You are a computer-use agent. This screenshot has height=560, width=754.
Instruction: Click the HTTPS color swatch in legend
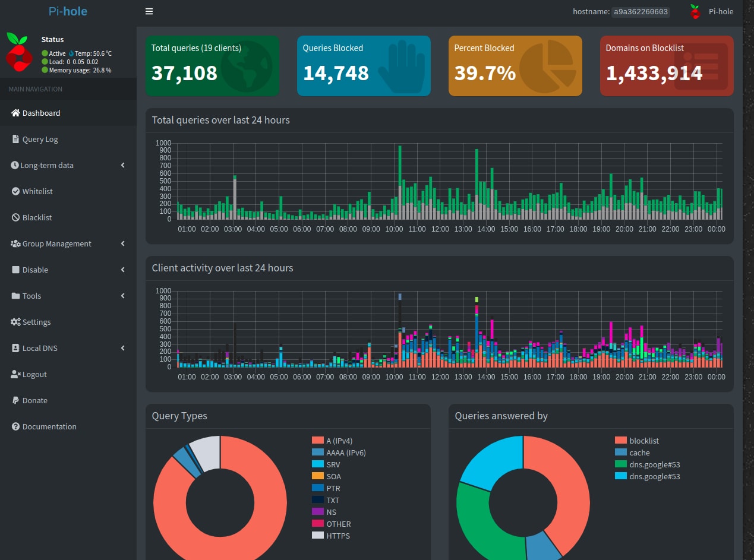(x=317, y=536)
